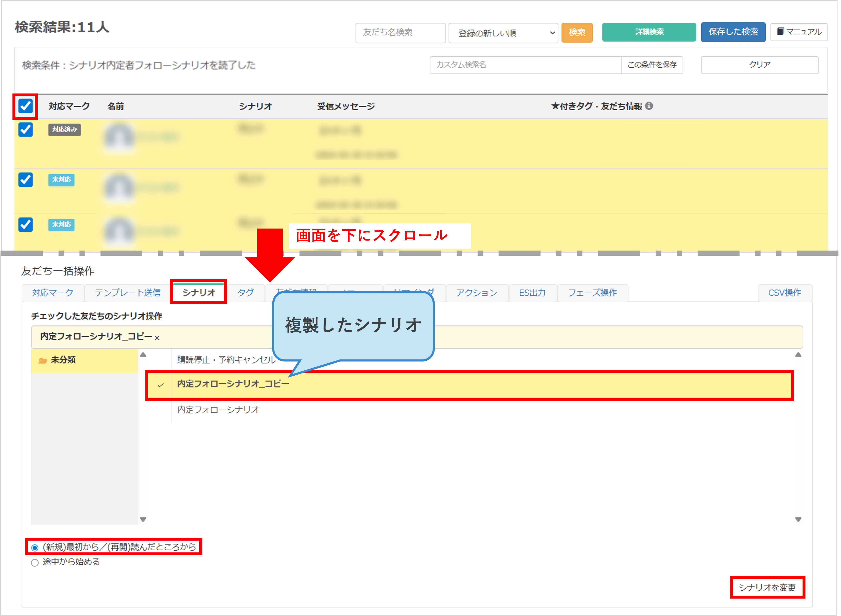Click folder pane scroll-up arrow
Image resolution: width=841 pixels, height=616 pixels.
[143, 355]
